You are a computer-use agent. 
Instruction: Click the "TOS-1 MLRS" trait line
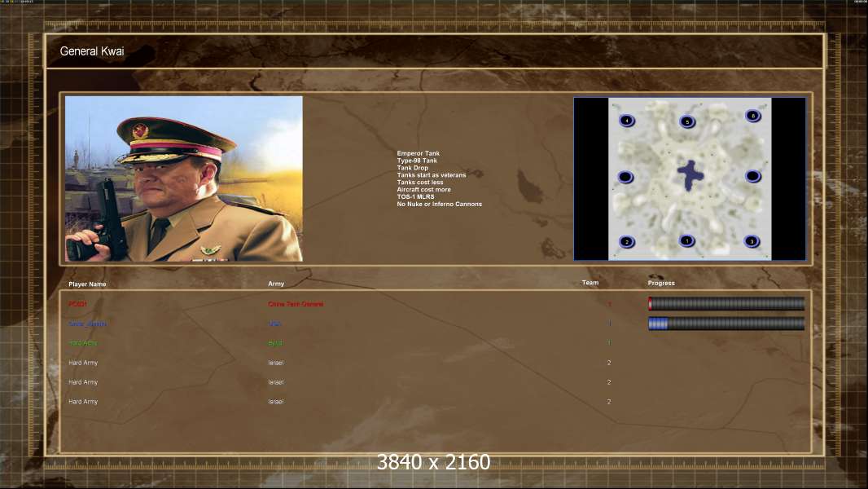[x=415, y=196]
